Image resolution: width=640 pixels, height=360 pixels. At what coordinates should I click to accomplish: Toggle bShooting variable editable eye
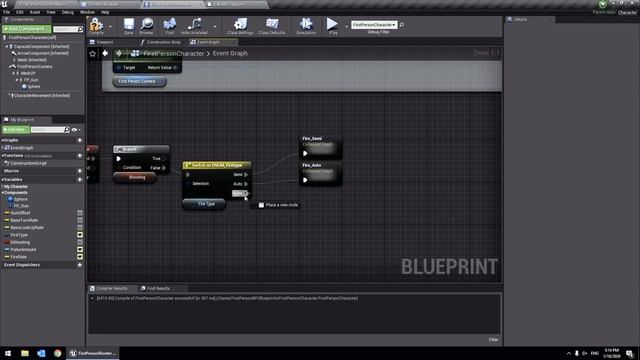pos(80,242)
